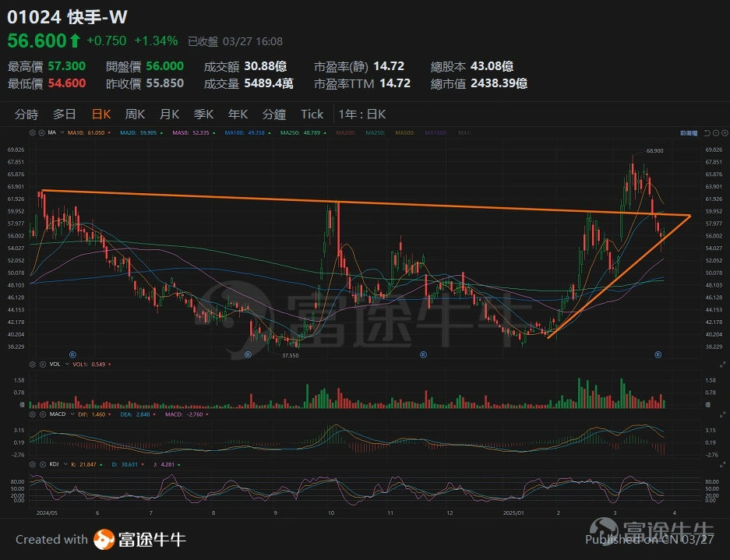Click the 成交額 value 30.88億
This screenshot has width=730, height=560.
(266, 66)
